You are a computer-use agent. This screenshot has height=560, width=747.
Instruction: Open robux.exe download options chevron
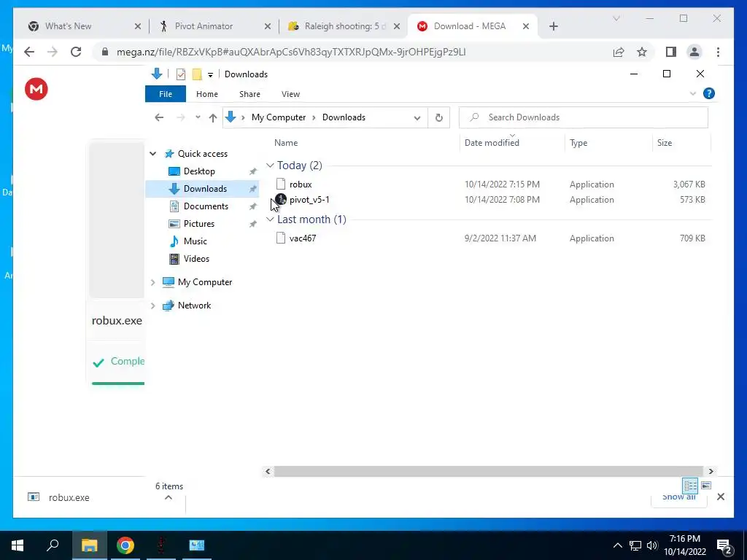tap(169, 497)
